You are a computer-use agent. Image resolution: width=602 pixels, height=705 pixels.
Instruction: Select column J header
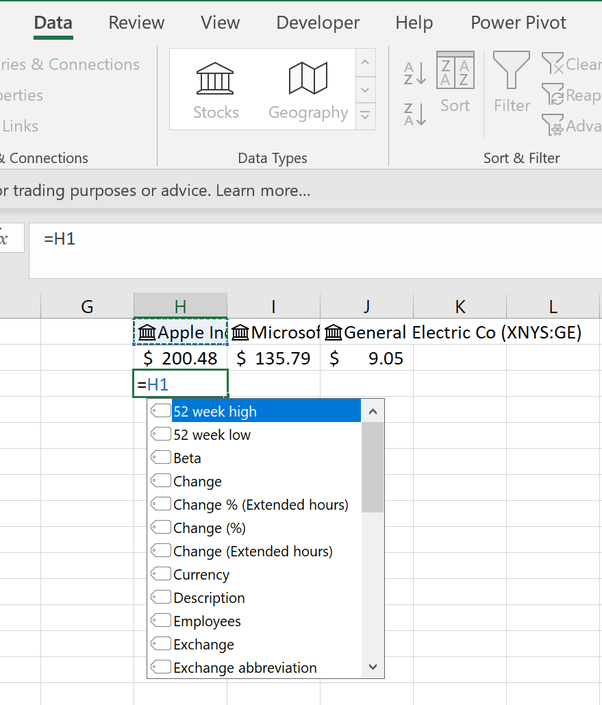(x=366, y=306)
